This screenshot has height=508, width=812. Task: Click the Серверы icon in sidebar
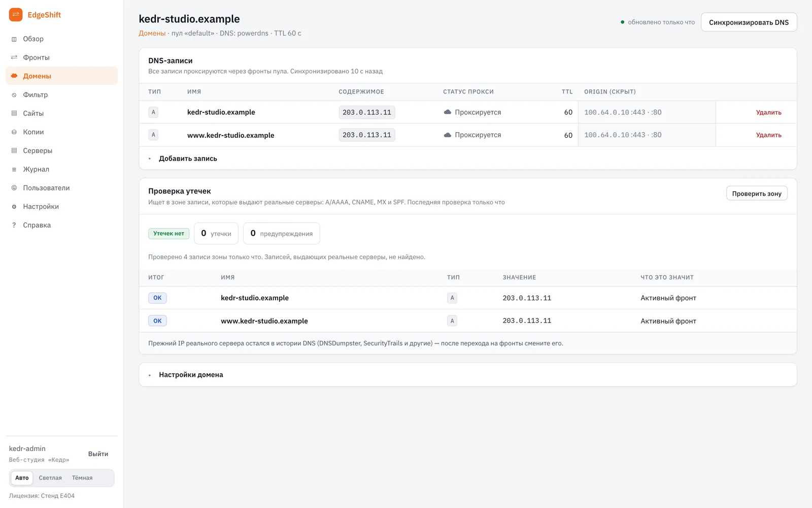[14, 151]
